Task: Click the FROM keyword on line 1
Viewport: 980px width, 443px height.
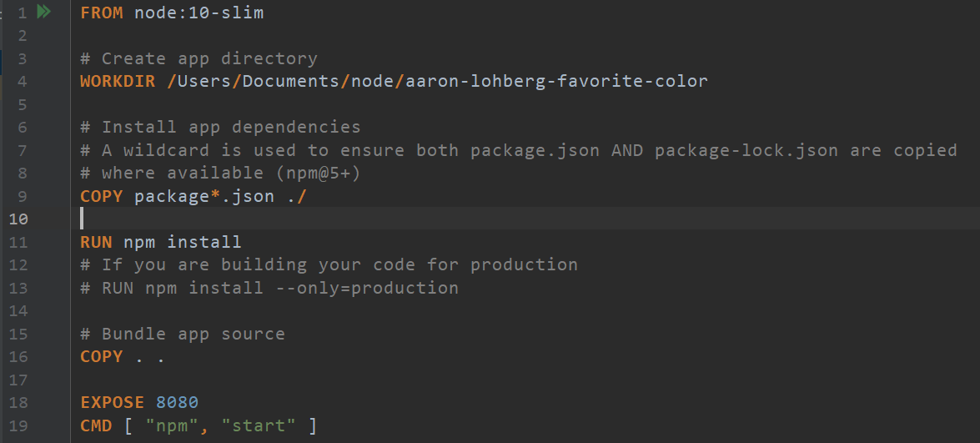Action: pyautogui.click(x=102, y=13)
